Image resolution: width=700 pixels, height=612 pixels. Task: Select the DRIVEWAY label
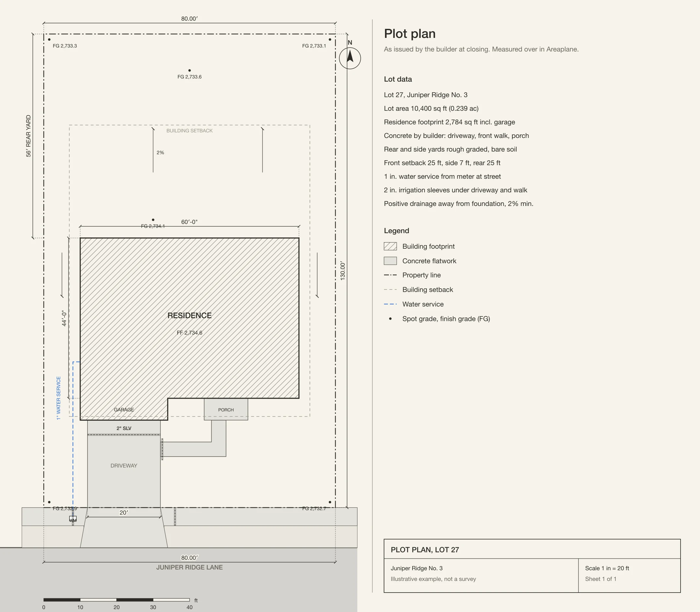[124, 466]
